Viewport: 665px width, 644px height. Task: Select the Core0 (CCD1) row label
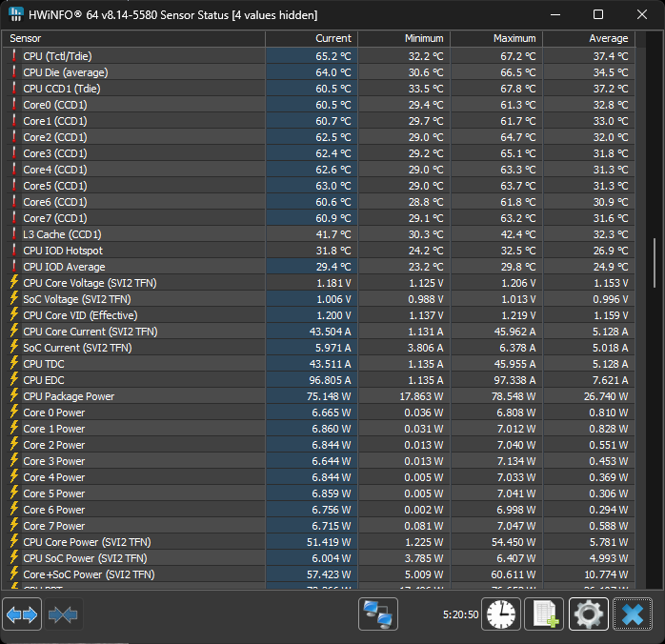click(55, 105)
